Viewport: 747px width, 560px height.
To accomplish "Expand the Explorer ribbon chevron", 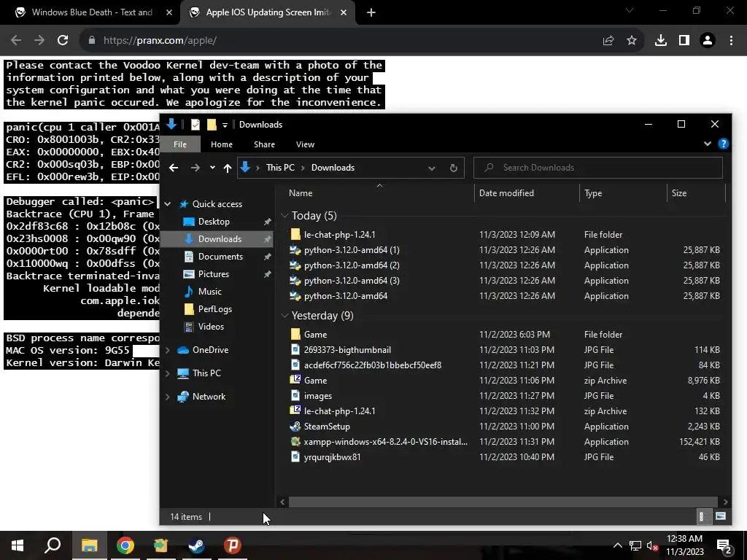I will tap(708, 144).
